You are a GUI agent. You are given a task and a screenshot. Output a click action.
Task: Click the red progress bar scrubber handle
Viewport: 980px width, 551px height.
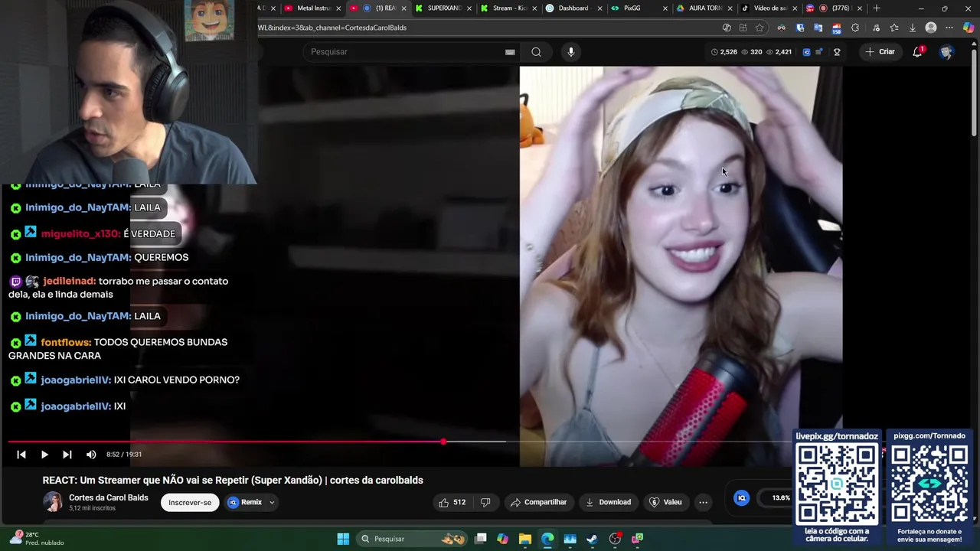pyautogui.click(x=443, y=442)
